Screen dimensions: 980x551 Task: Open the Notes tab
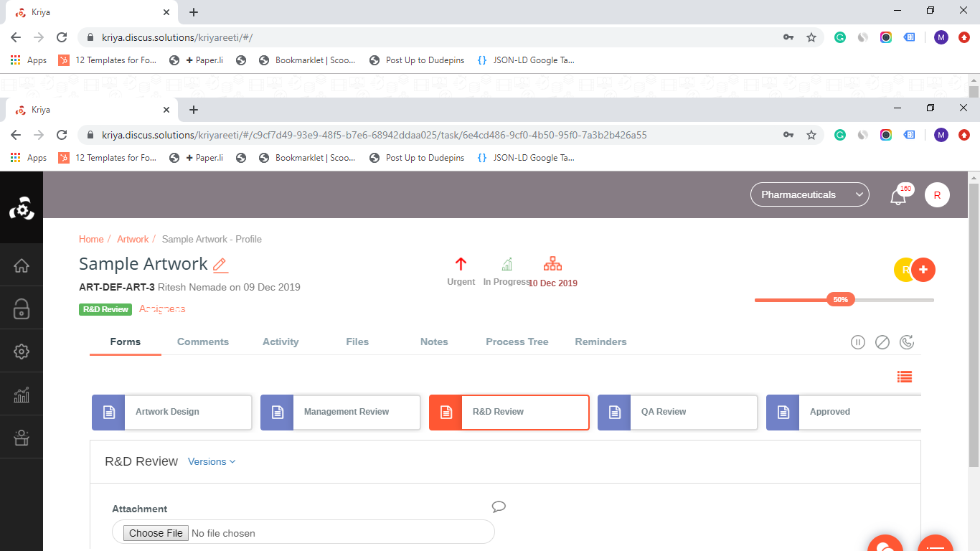click(x=434, y=342)
